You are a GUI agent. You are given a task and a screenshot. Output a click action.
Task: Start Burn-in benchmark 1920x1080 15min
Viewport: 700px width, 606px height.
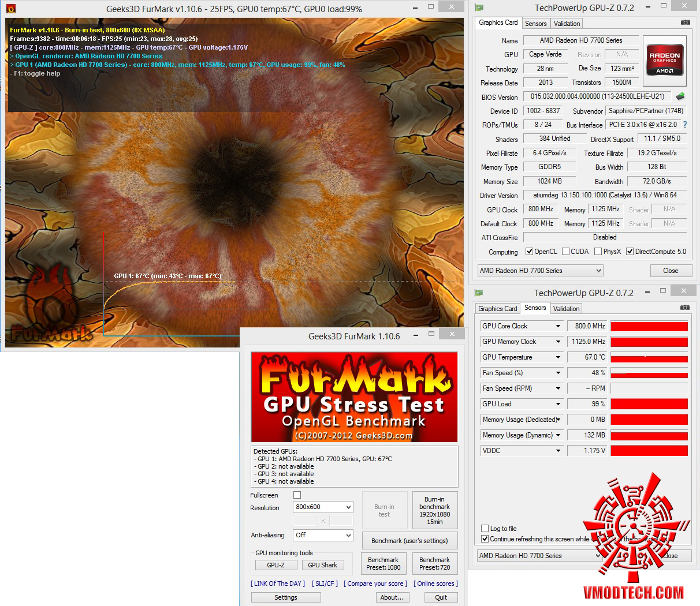click(x=435, y=510)
